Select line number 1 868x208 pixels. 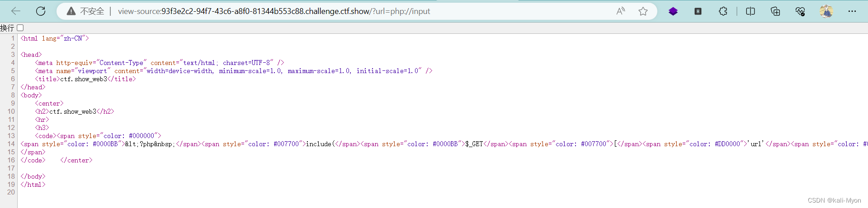click(13, 38)
